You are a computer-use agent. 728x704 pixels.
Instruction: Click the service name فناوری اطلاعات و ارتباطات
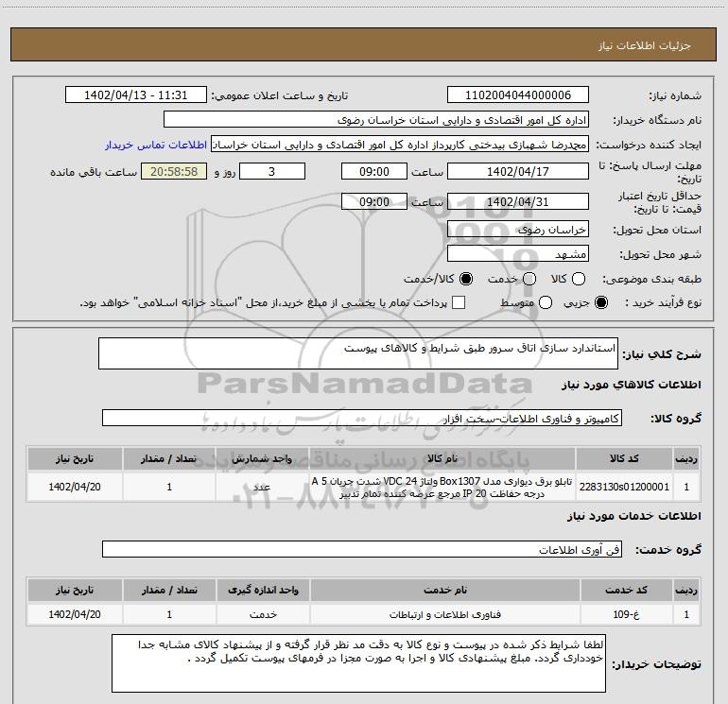[444, 614]
